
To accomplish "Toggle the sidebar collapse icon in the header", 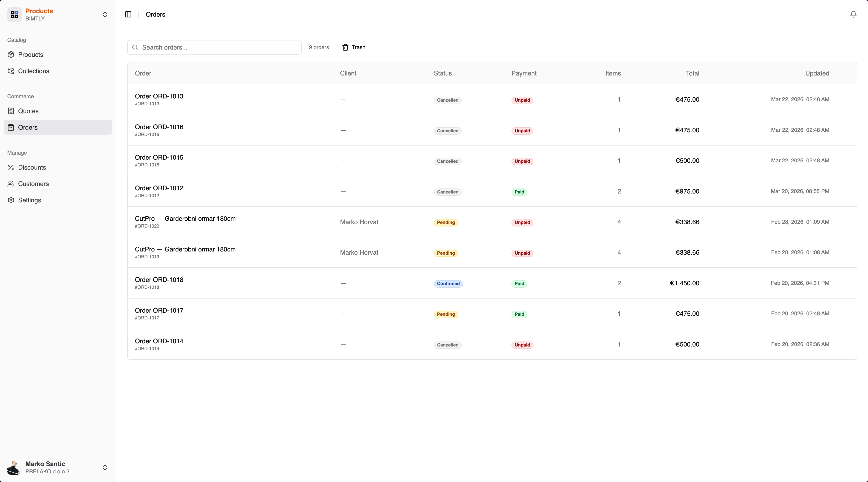I will pos(128,15).
